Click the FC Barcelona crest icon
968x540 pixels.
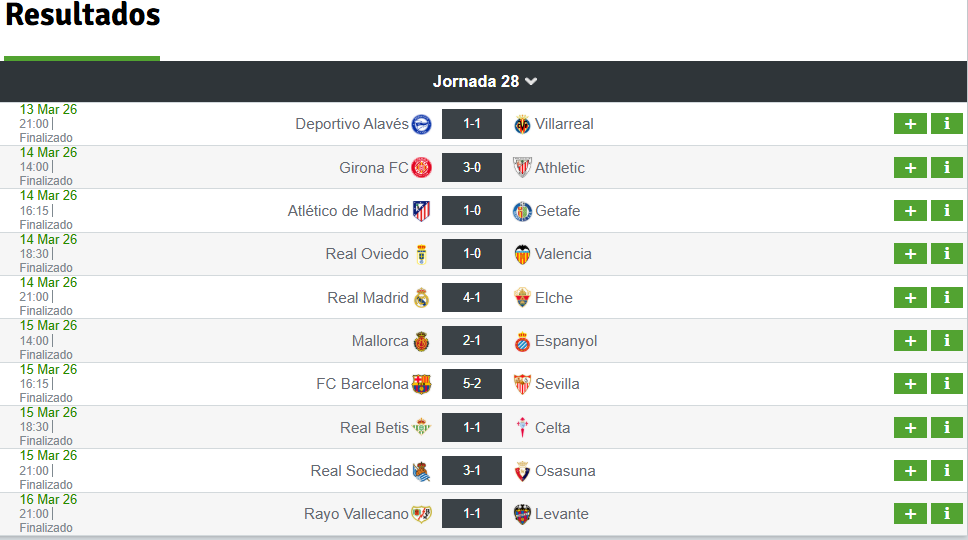tap(422, 384)
